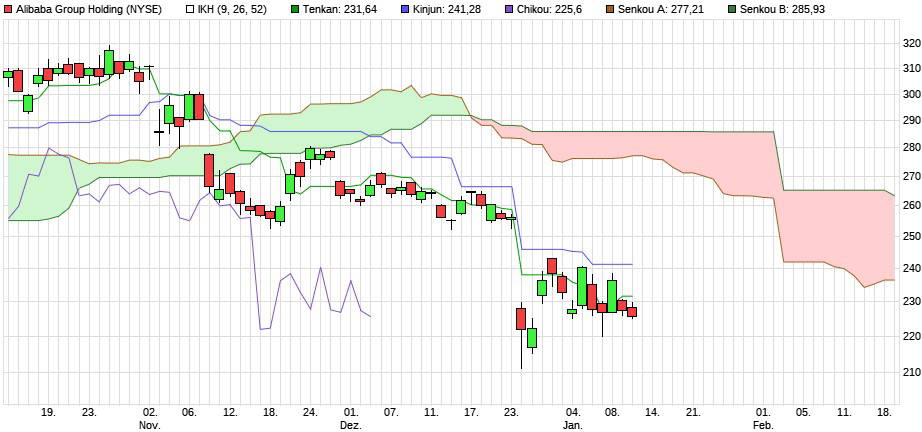
Task: Click the 310 price axis label
Action: pyautogui.click(x=910, y=68)
